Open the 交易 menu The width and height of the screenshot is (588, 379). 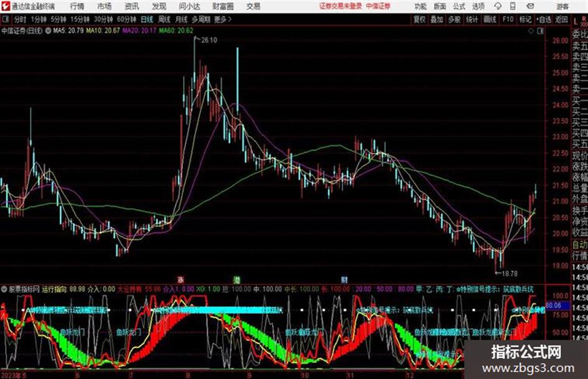[253, 6]
